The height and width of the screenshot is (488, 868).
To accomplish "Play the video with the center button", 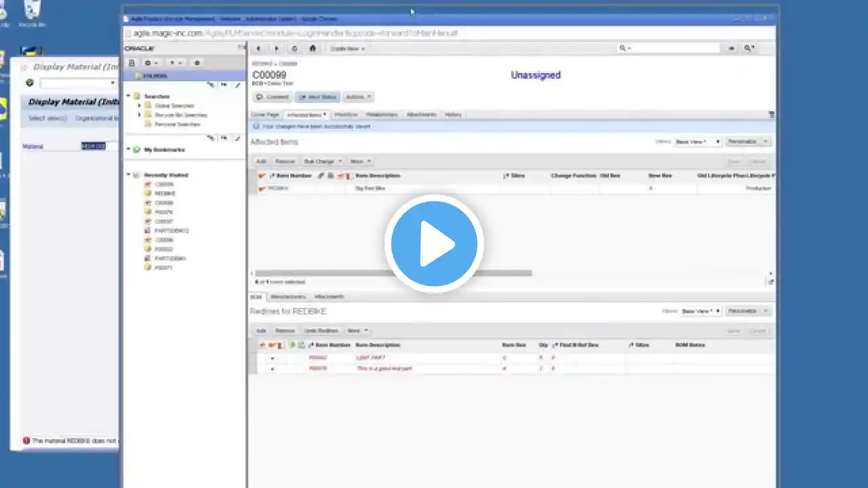I will (x=434, y=243).
